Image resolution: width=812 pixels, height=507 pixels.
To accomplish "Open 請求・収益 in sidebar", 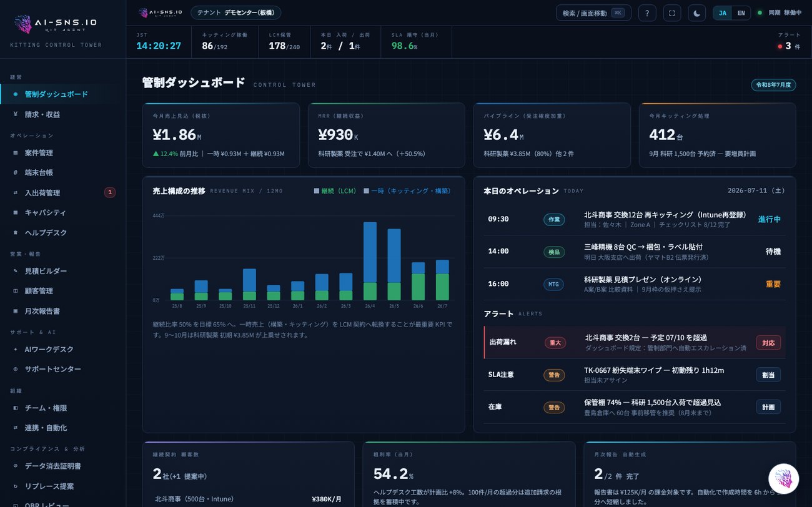I will coord(62,114).
